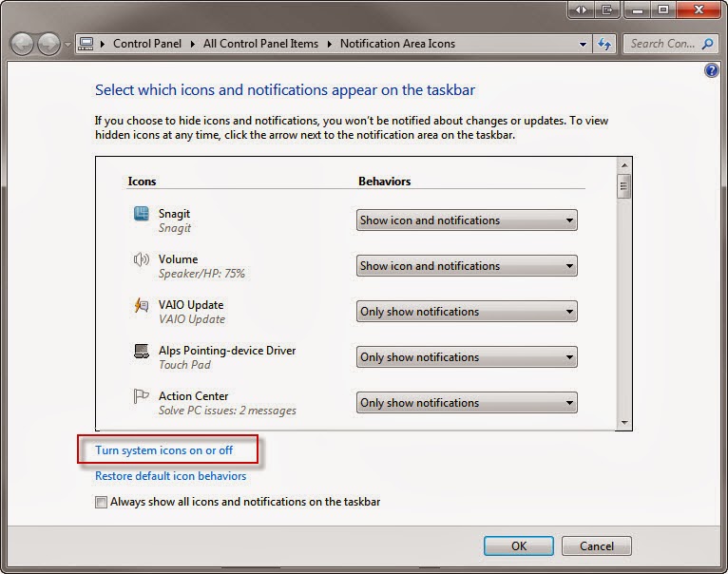This screenshot has width=728, height=574.
Task: Click the 'Action Center' name text
Action: [193, 396]
